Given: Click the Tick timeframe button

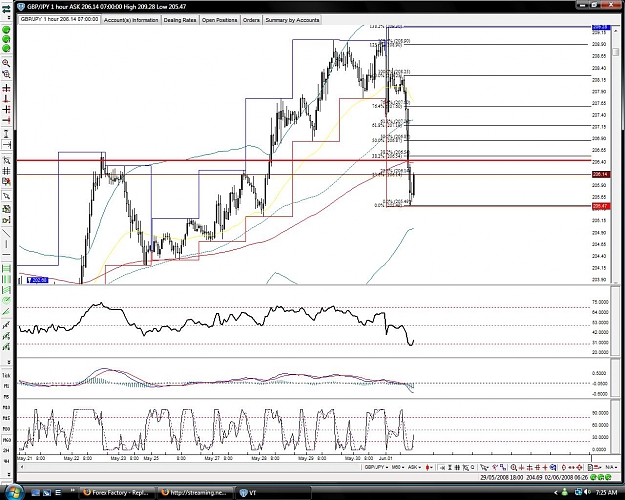Looking at the screenshot, I should coord(6,375).
